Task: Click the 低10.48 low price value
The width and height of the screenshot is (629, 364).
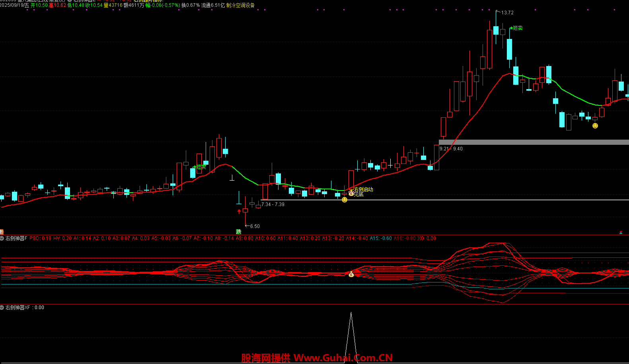Action: point(76,5)
